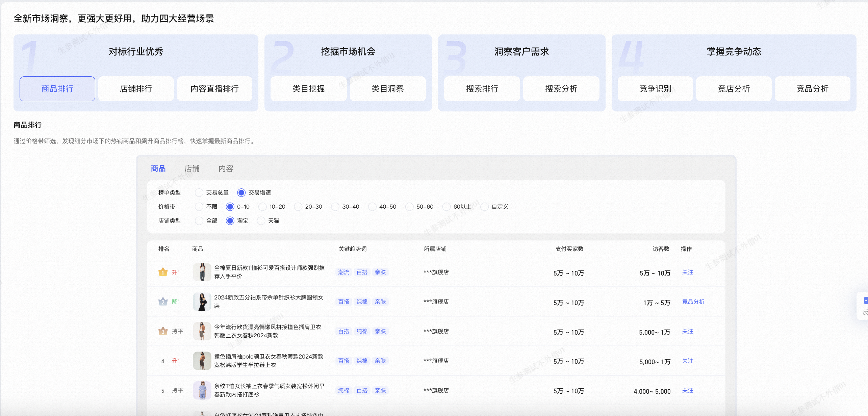Open thumbnail of 撞色插肩袖polo领 product
This screenshot has width=868, height=416.
coord(202,361)
